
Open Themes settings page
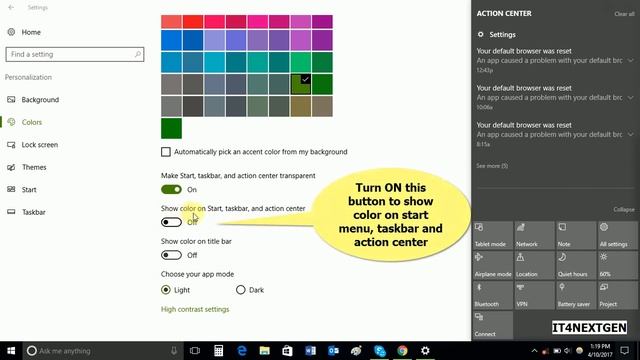(x=34, y=167)
